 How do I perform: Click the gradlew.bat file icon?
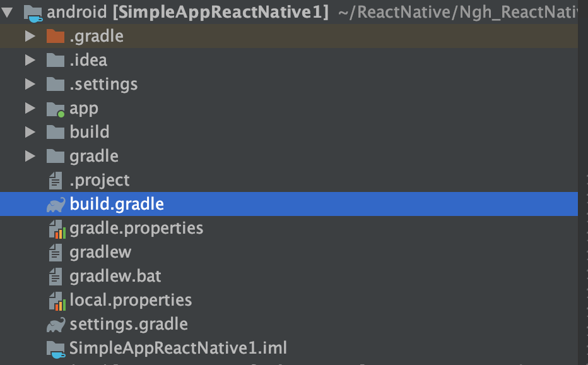(56, 277)
